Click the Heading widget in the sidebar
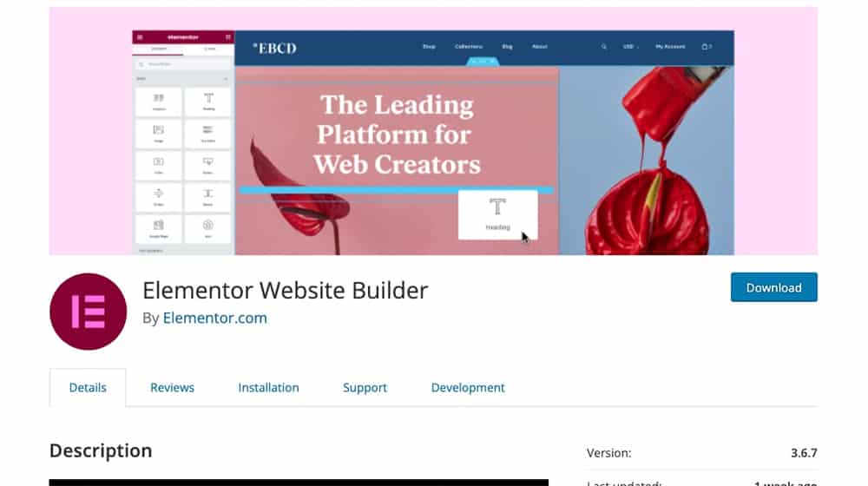The width and height of the screenshot is (868, 486). coord(208,102)
